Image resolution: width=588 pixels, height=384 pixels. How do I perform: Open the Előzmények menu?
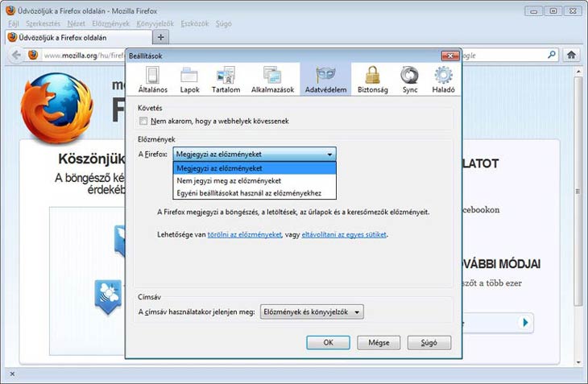[110, 23]
